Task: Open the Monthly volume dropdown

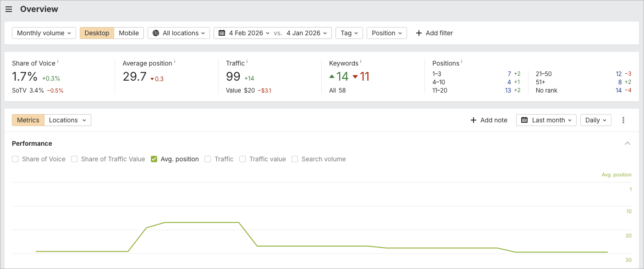Action: pyautogui.click(x=44, y=33)
